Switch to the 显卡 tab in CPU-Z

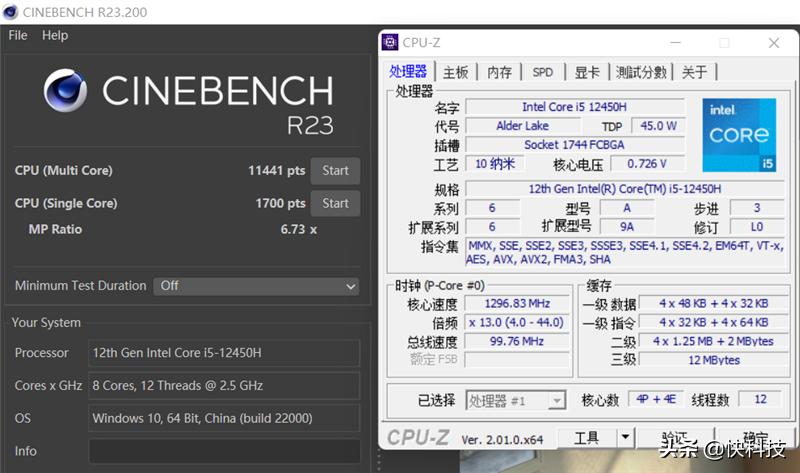tap(587, 72)
